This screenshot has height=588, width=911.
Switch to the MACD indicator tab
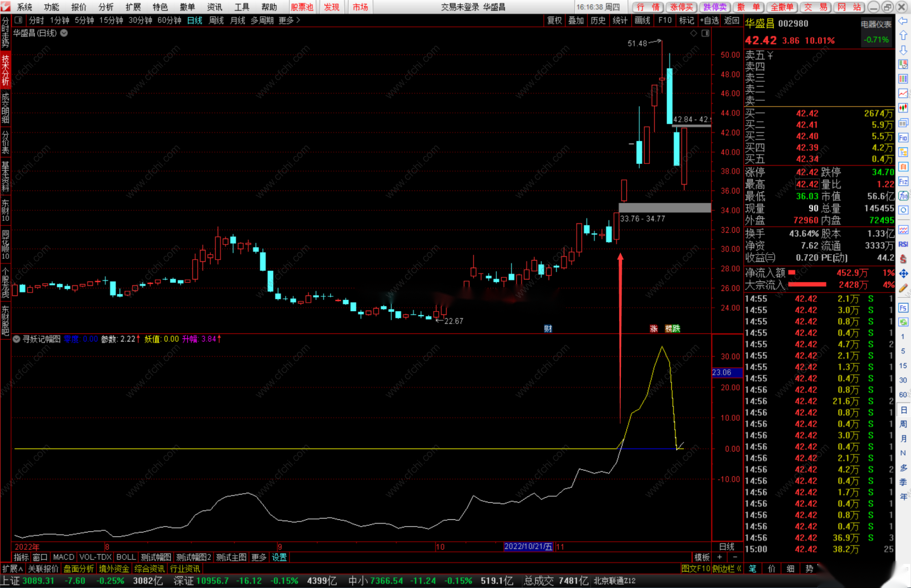click(x=63, y=557)
